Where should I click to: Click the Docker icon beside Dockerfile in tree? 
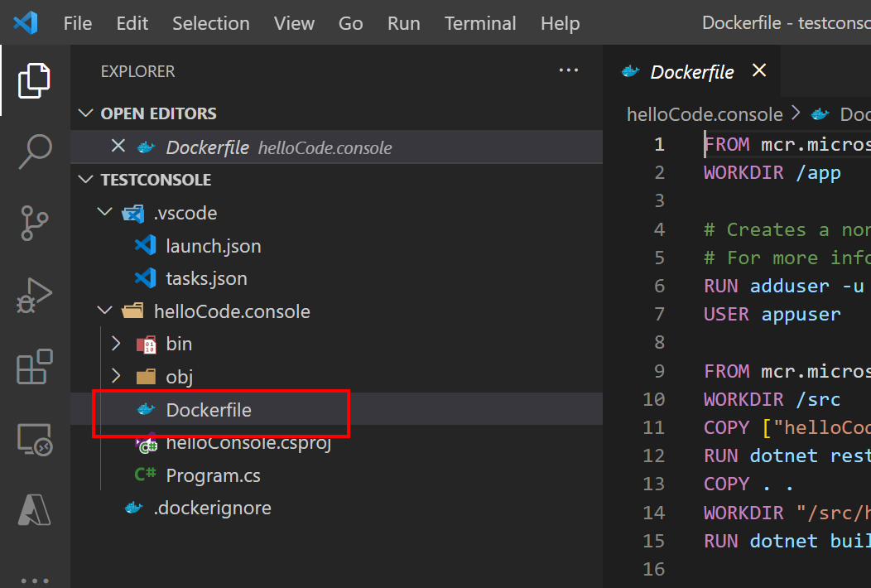146,409
